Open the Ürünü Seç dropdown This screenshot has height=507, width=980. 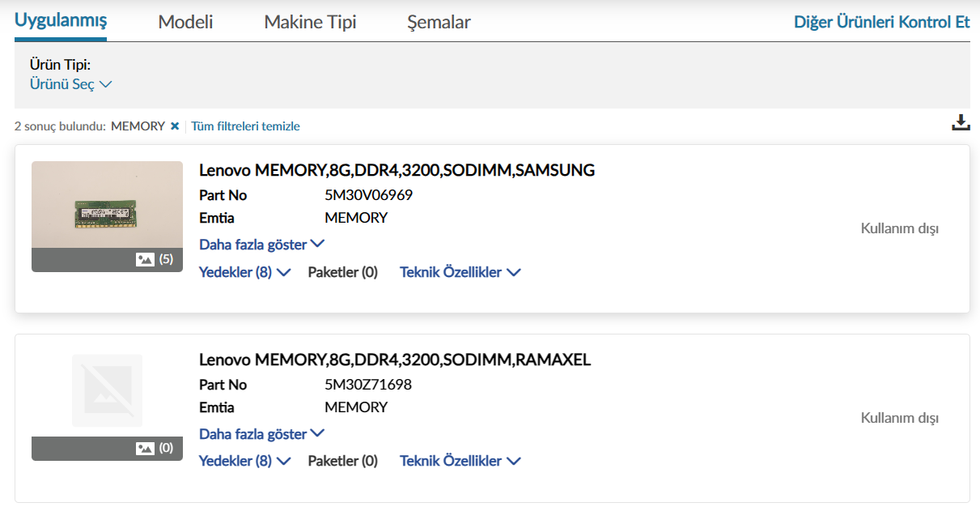70,84
